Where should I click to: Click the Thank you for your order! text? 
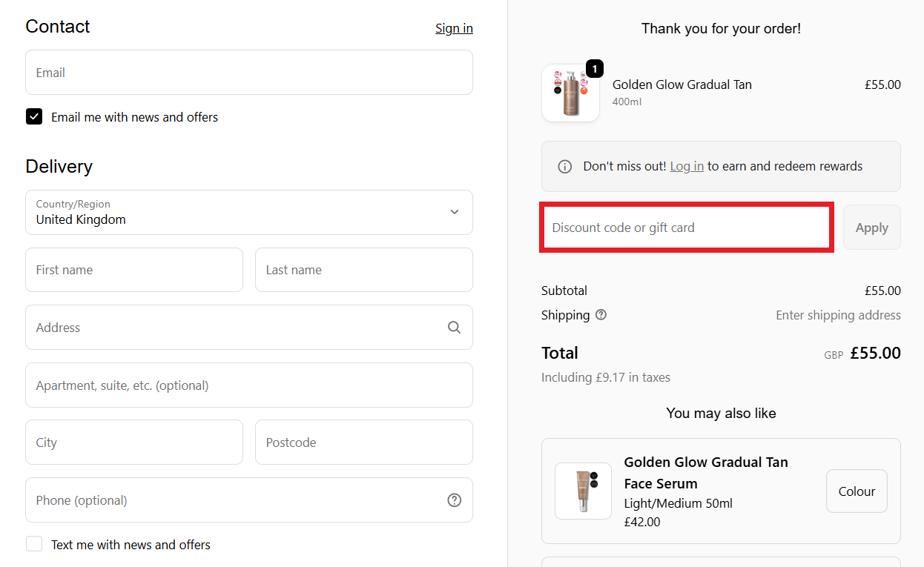pos(721,29)
